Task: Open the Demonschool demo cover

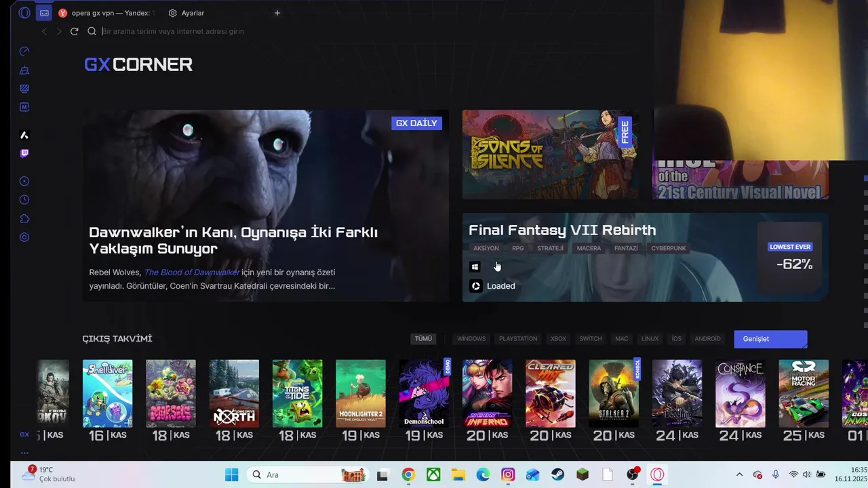Action: (x=424, y=394)
